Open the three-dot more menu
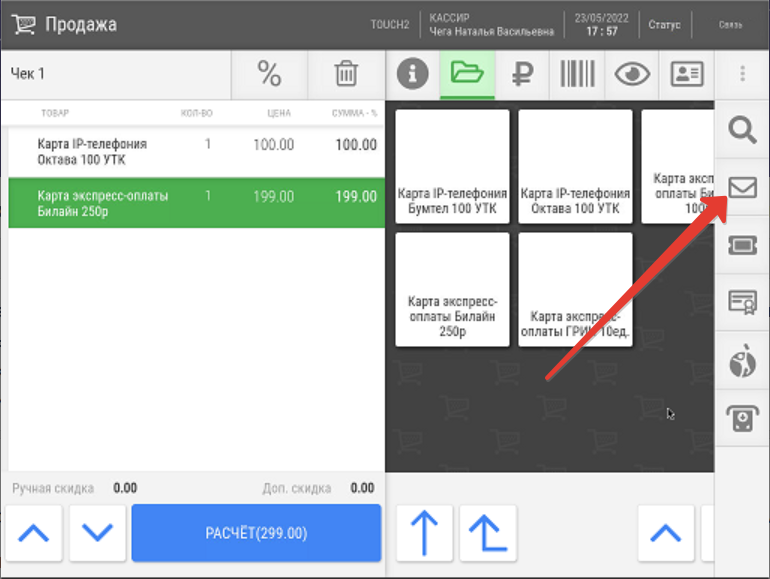 pos(742,74)
